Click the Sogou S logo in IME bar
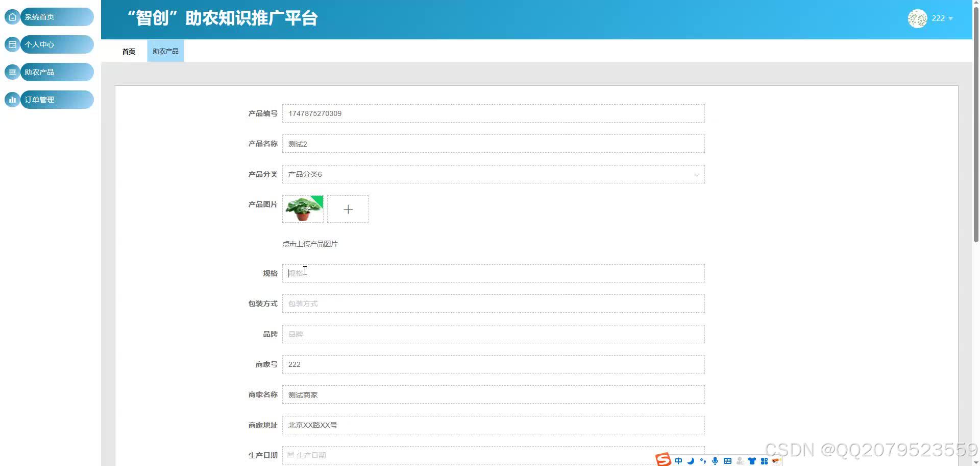This screenshot has height=466, width=980. 664,459
